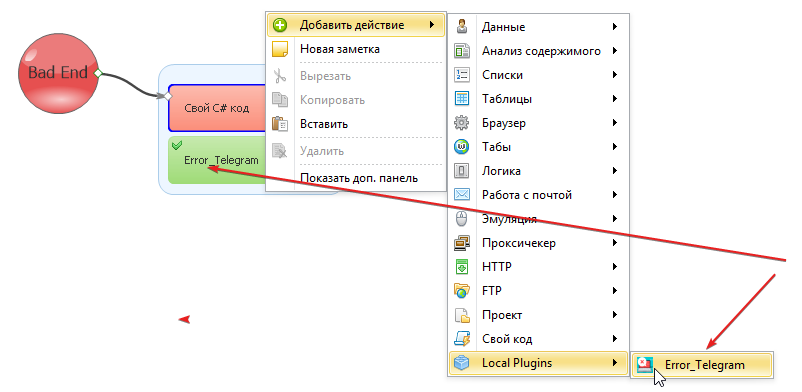Click the Данные person icon
The width and height of the screenshot is (802, 392).
pos(462,26)
